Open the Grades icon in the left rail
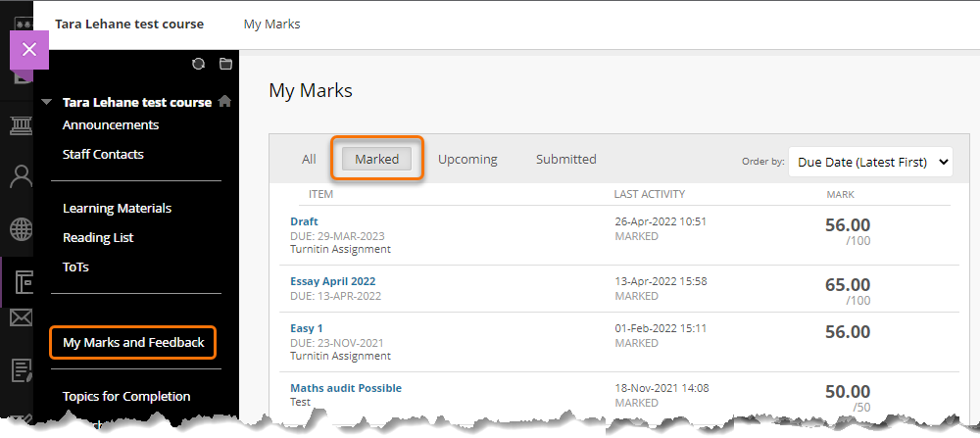This screenshot has height=438, width=980. pos(23,370)
